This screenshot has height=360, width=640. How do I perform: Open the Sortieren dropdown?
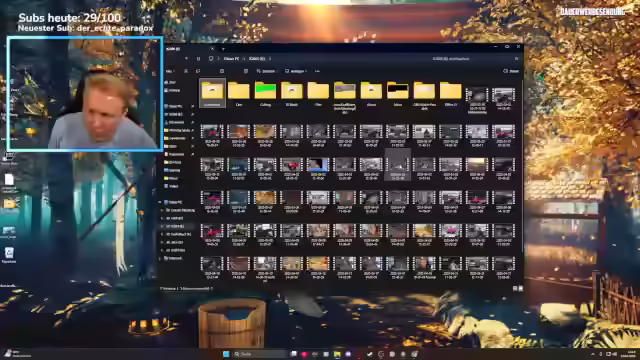point(266,71)
